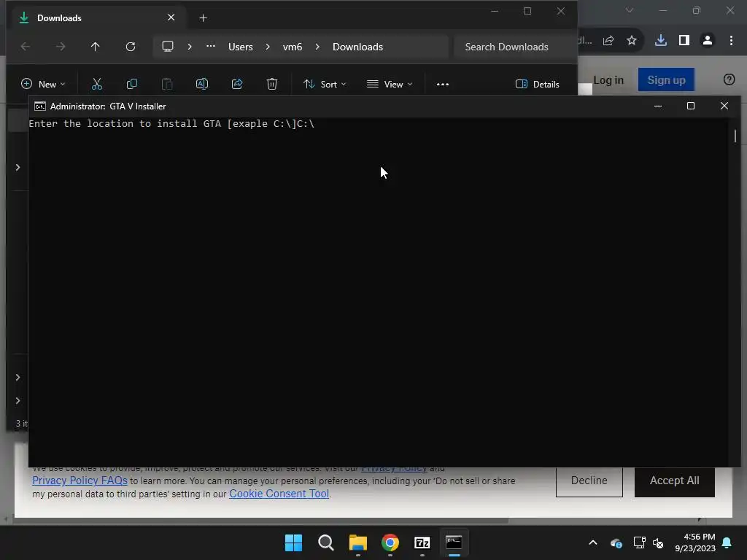
Task: Go forward in File Explorer navigation
Action: coord(61,47)
